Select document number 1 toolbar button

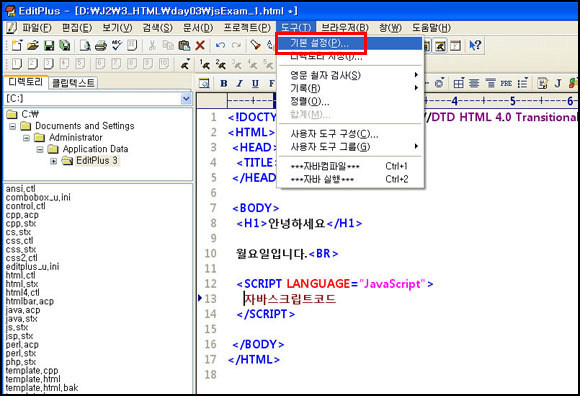coord(17,64)
